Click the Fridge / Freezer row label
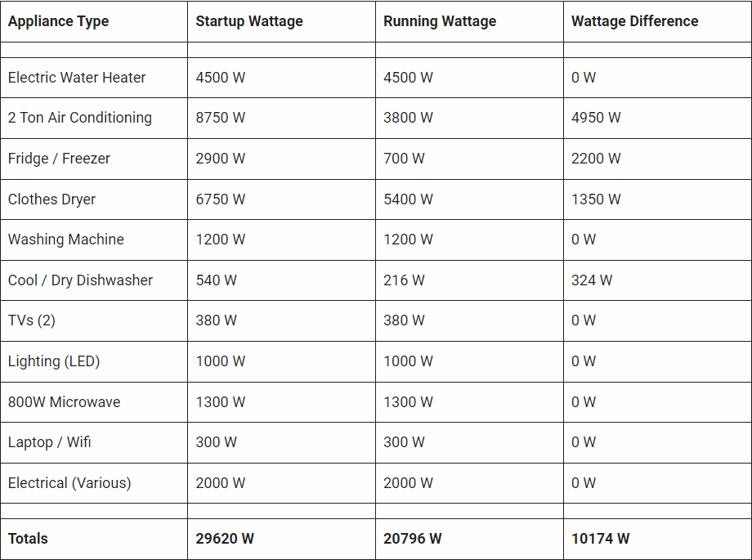Image resolution: width=752 pixels, height=560 pixels. click(x=59, y=159)
